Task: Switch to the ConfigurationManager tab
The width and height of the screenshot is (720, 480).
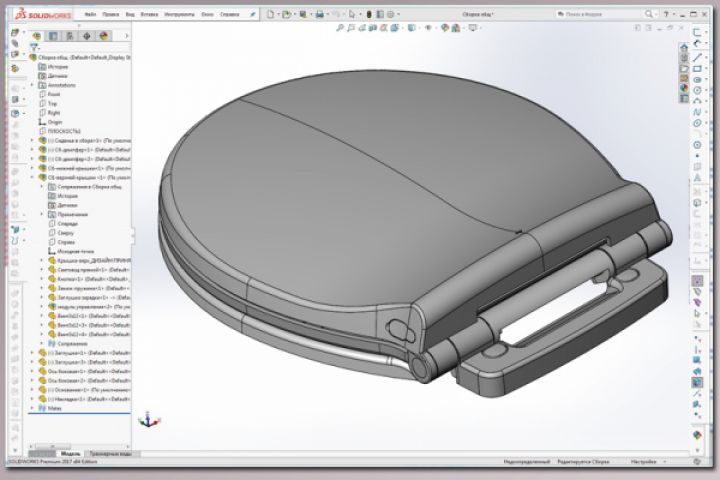Action: click(70, 36)
